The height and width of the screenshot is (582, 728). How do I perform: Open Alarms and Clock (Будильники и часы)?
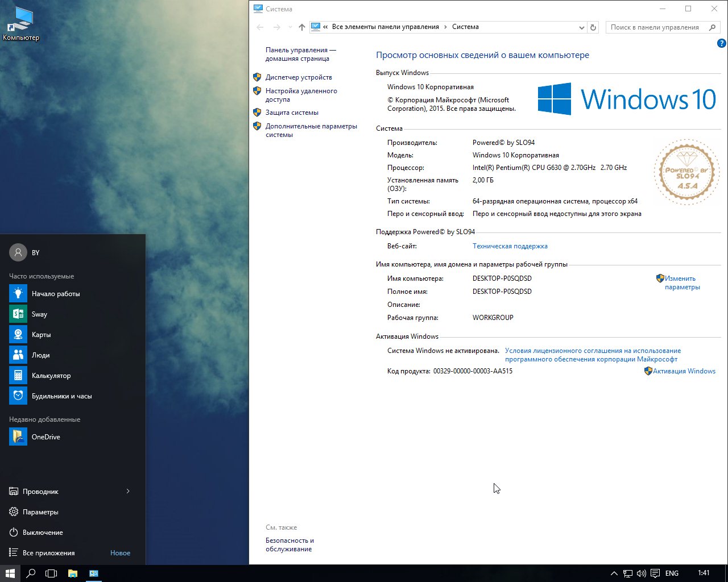tap(61, 396)
